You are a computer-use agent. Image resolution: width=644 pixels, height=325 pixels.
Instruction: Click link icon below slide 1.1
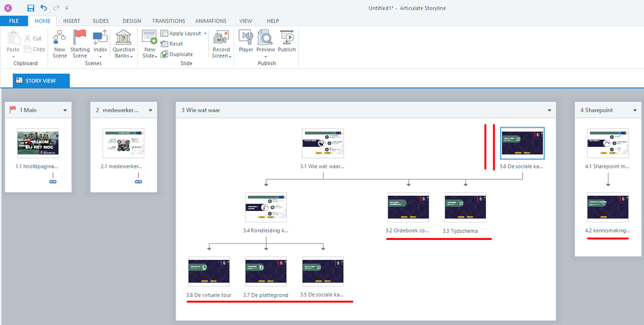pyautogui.click(x=53, y=181)
